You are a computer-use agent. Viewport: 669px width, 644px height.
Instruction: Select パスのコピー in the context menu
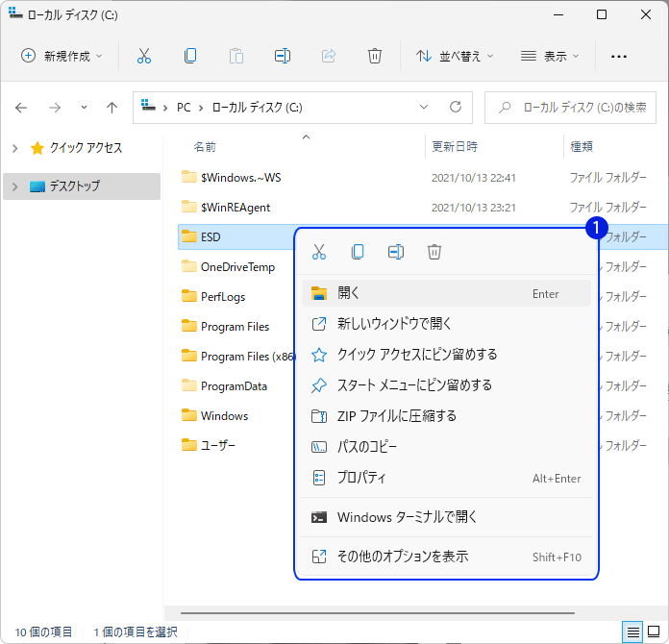pyautogui.click(x=446, y=447)
